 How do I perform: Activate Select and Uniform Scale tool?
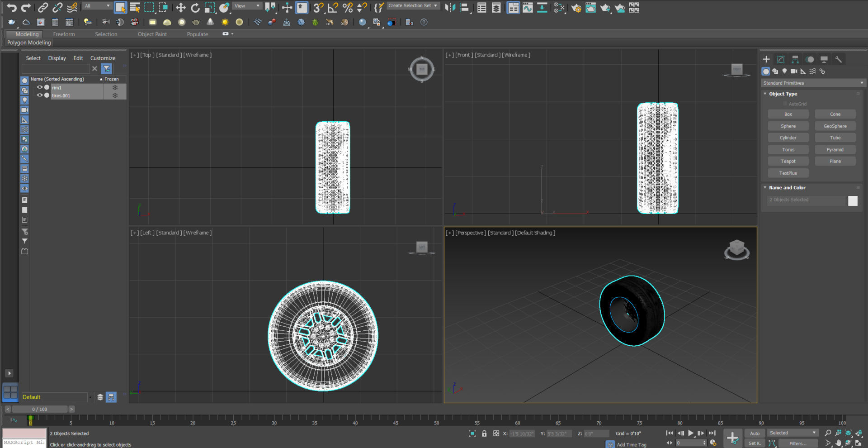[209, 7]
